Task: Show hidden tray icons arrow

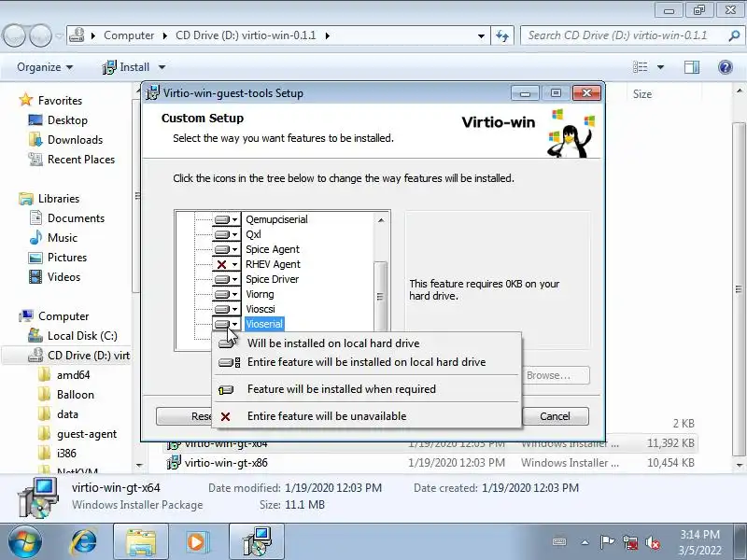Action: point(585,542)
